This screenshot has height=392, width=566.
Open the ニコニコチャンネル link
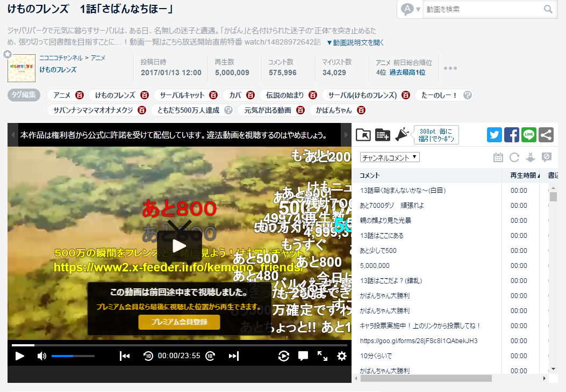(x=61, y=57)
